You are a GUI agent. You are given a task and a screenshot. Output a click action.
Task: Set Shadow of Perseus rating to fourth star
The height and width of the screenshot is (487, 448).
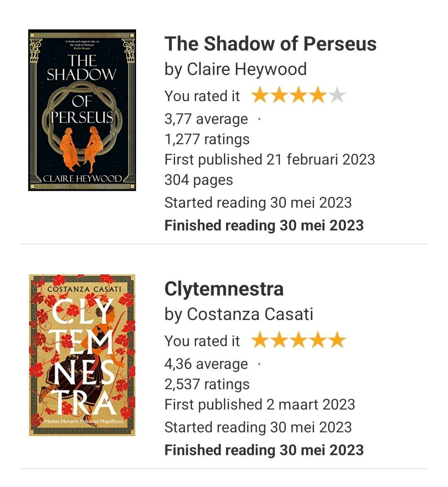pyautogui.click(x=318, y=96)
